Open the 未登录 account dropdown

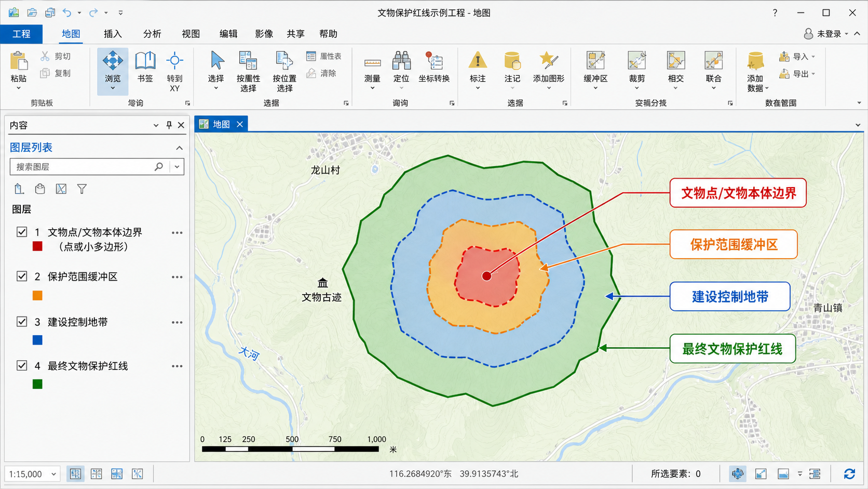click(x=826, y=34)
